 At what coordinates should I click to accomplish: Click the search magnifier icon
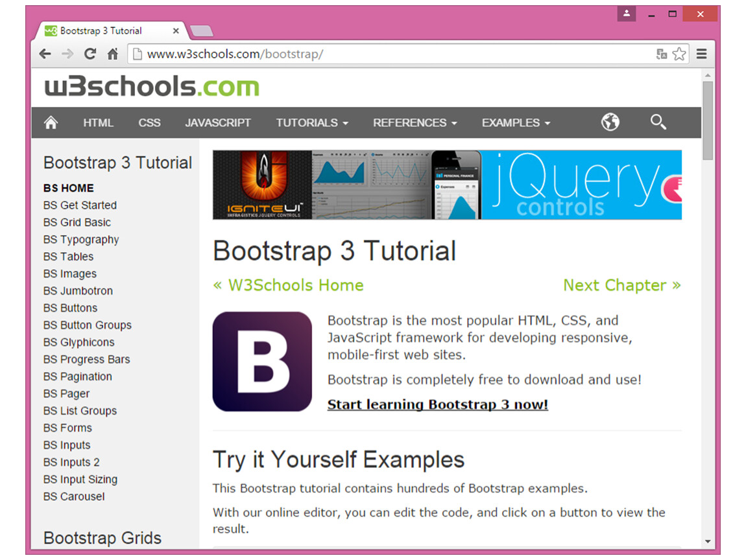[658, 122]
